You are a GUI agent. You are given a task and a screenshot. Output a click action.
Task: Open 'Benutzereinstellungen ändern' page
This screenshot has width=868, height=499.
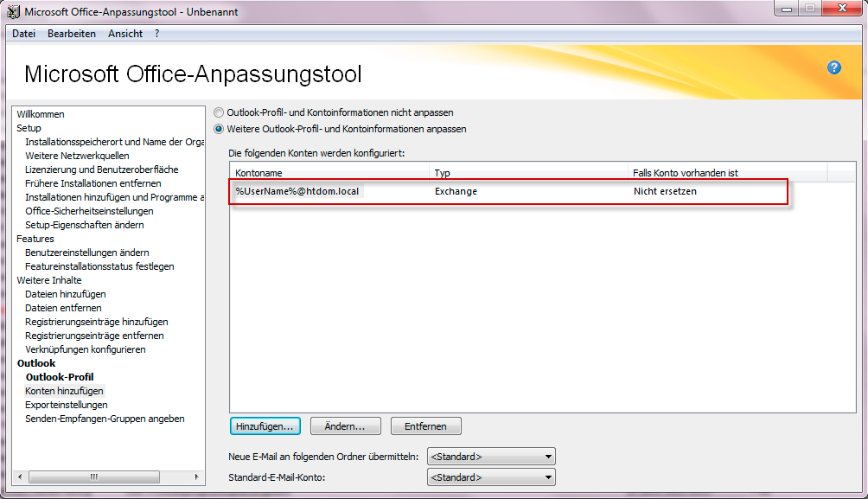pyautogui.click(x=87, y=253)
